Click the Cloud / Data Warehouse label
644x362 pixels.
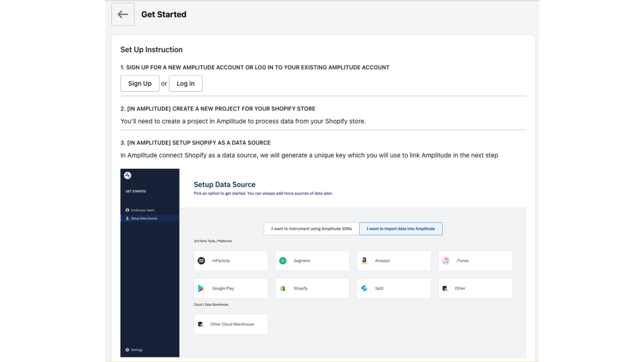[211, 305]
